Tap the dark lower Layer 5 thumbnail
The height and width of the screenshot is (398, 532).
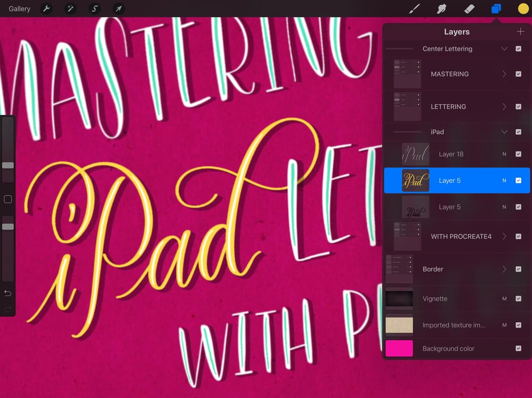tap(415, 207)
